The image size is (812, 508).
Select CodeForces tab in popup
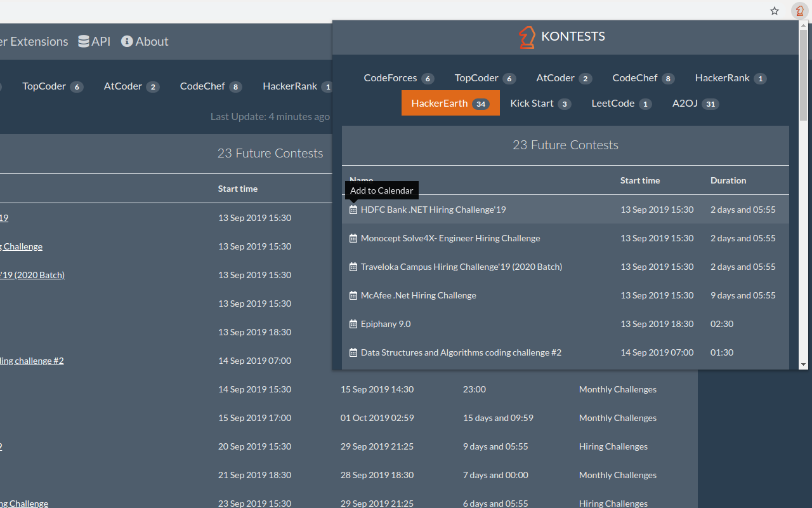point(399,78)
